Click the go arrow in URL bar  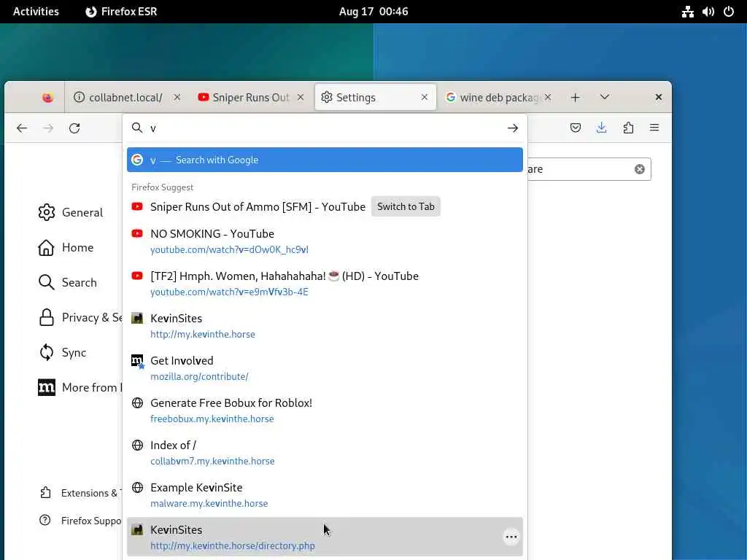pos(513,128)
